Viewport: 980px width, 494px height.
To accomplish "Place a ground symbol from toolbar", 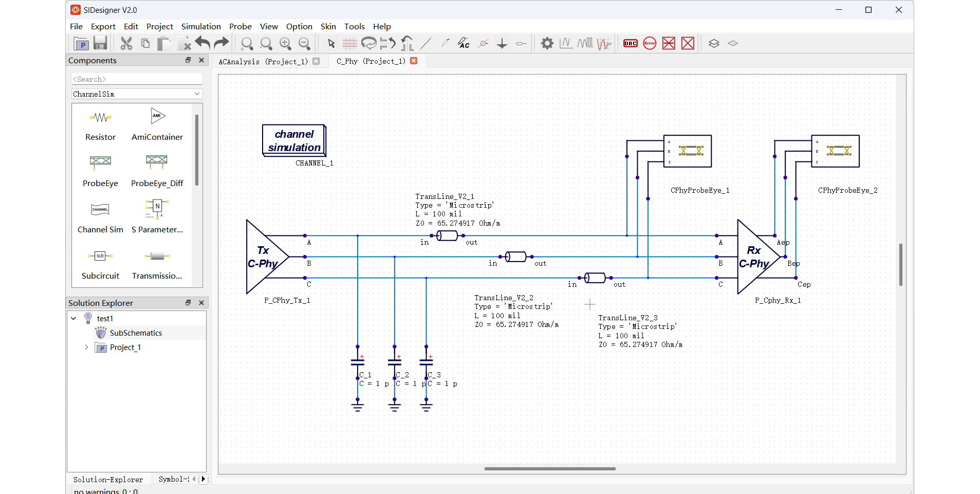I will [502, 44].
